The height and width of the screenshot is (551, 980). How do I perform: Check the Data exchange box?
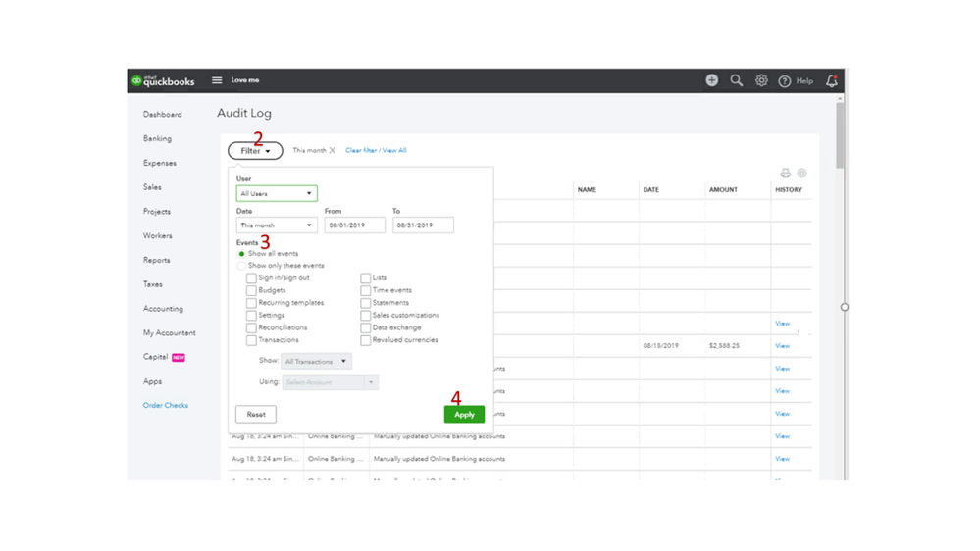tap(366, 328)
